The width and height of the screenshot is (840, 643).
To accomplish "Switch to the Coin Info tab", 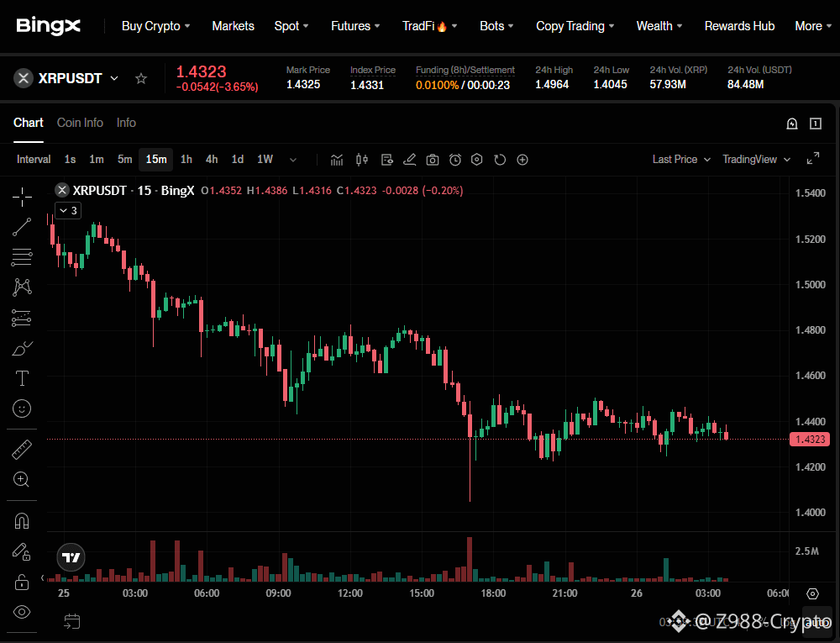I will (x=80, y=123).
